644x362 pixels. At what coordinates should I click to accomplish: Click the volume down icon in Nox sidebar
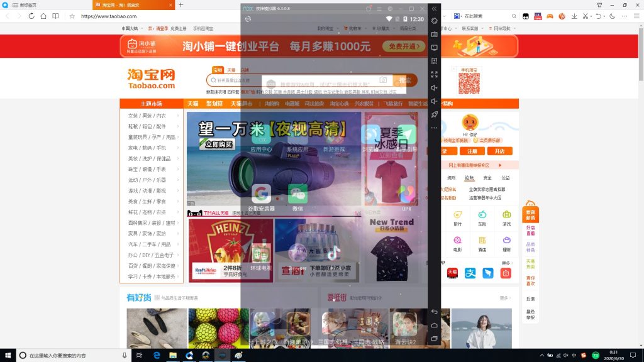[434, 101]
